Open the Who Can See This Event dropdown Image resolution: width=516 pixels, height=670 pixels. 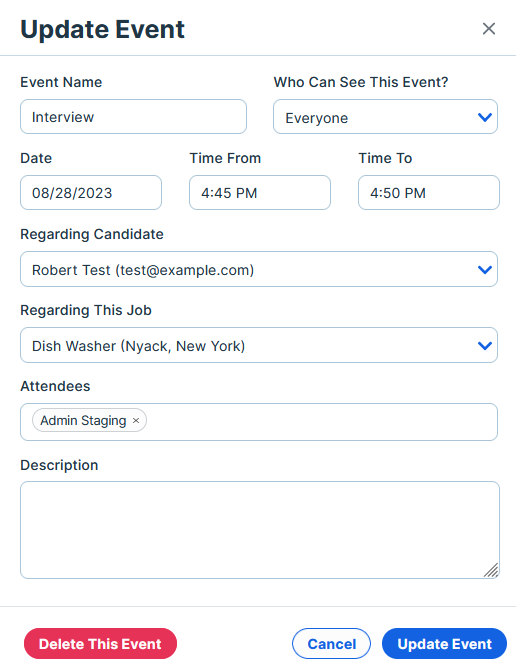[x=385, y=117]
